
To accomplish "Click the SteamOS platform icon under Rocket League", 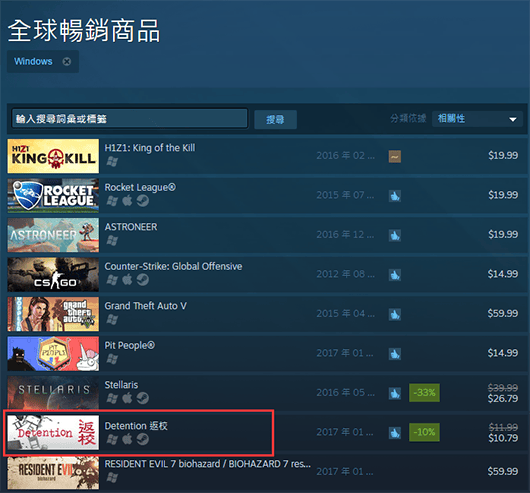I will [143, 201].
